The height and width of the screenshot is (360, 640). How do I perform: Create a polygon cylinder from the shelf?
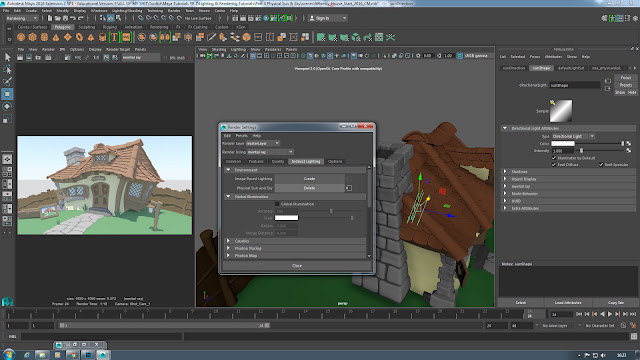click(x=44, y=38)
